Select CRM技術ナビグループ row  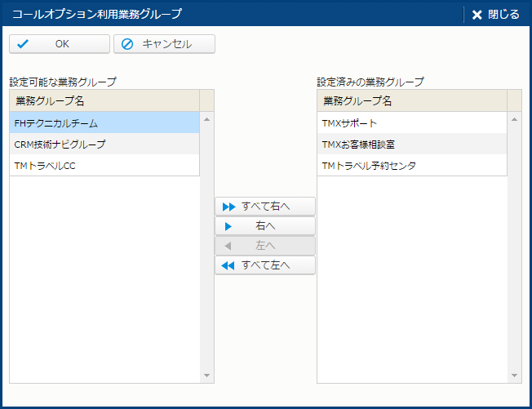point(104,144)
